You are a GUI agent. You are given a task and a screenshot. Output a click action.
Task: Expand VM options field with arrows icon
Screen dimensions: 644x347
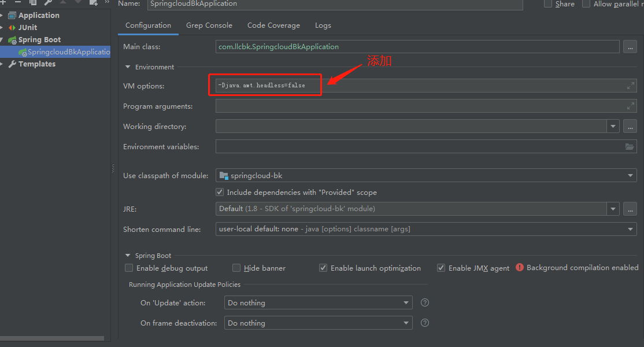[x=631, y=86]
